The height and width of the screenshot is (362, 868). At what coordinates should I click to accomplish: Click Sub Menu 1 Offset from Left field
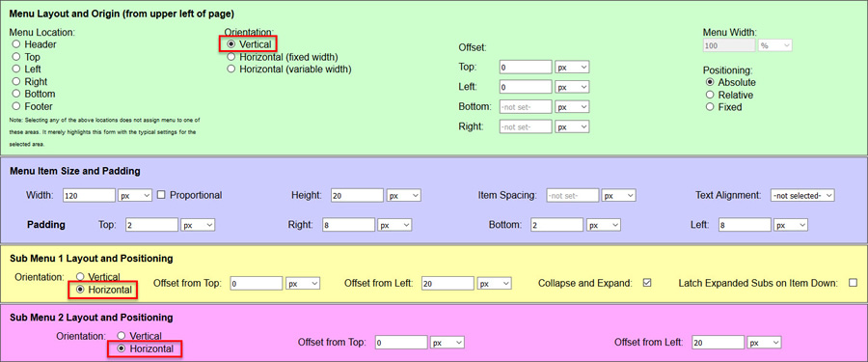(x=448, y=283)
